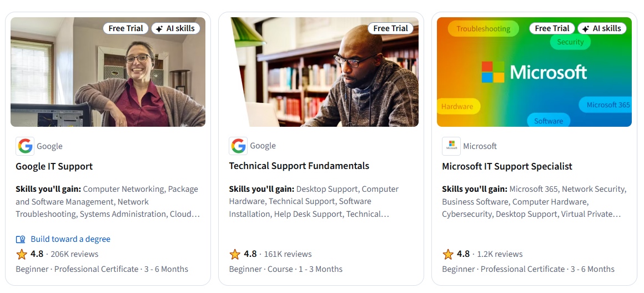Click the degree icon next to Build toward a degree
Viewport: 644px width, 293px height.
21,240
